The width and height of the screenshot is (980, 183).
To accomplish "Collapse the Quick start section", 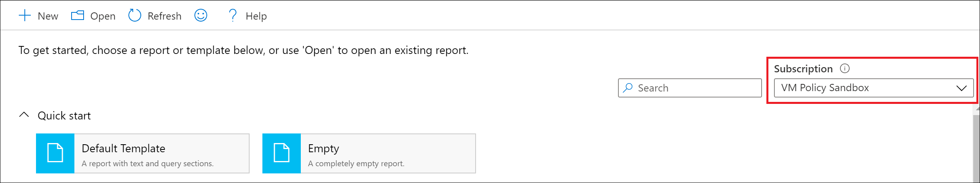I will (24, 115).
